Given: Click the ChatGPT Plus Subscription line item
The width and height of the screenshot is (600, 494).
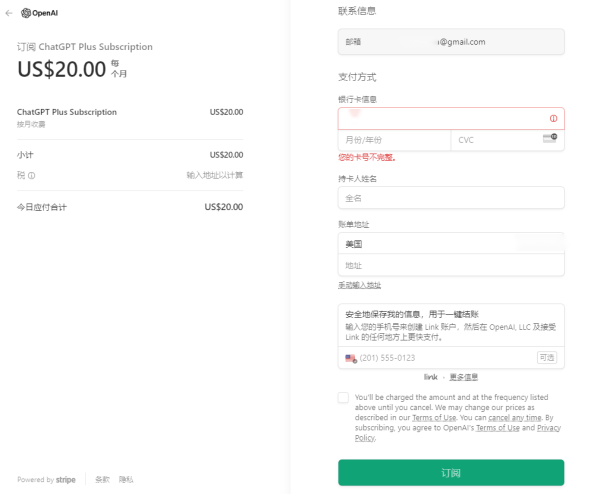Looking at the screenshot, I should point(67,112).
